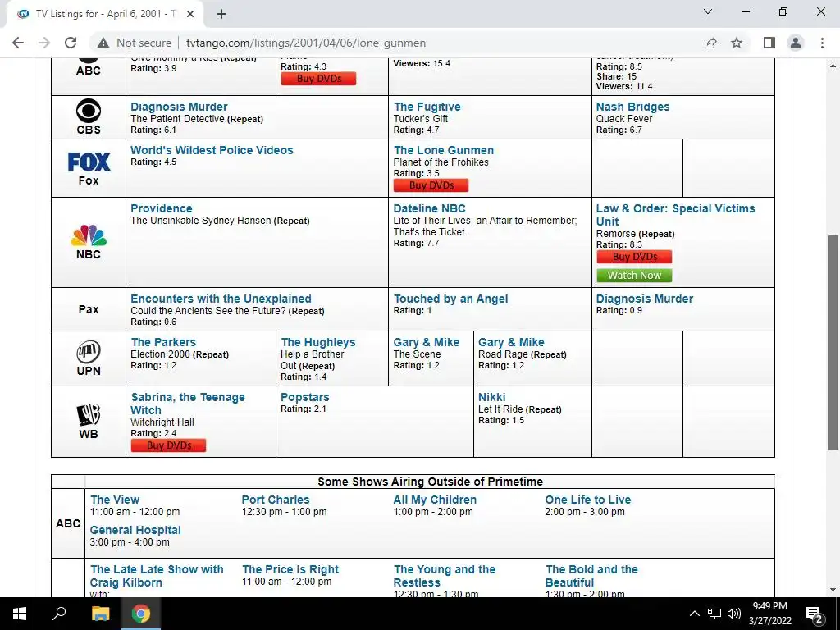
Task: Click the page vertical scrollbar
Action: pos(833,343)
